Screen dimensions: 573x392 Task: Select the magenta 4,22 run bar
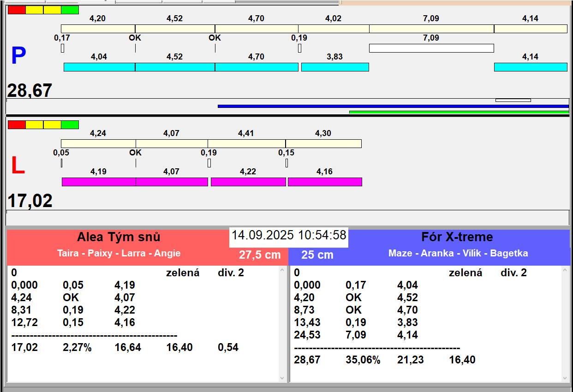point(248,182)
